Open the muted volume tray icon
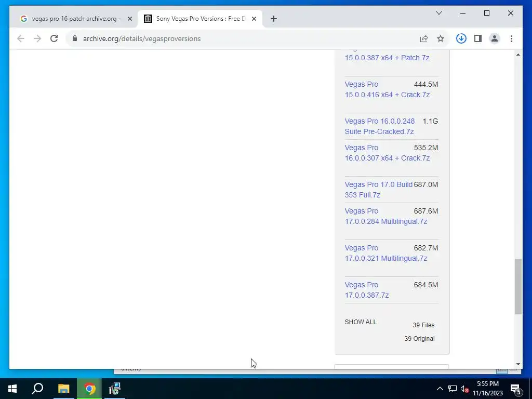The width and height of the screenshot is (532, 399). (x=464, y=389)
